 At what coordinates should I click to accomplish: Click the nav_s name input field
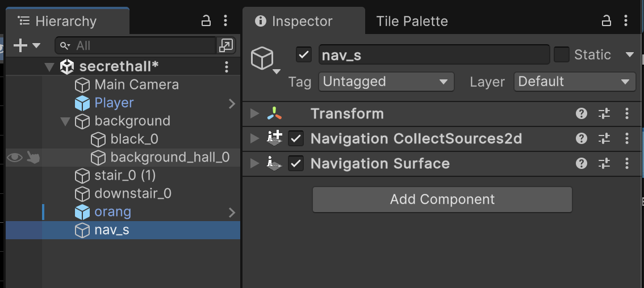point(434,55)
